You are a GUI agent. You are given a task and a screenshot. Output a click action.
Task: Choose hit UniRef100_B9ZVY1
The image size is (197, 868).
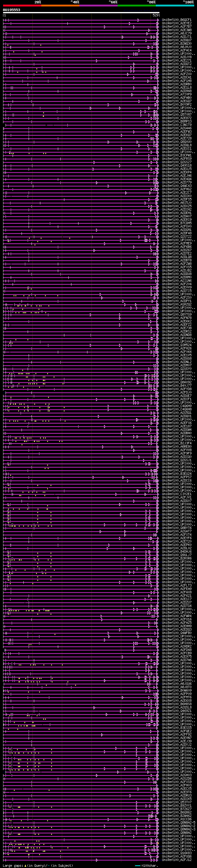pos(176,806)
